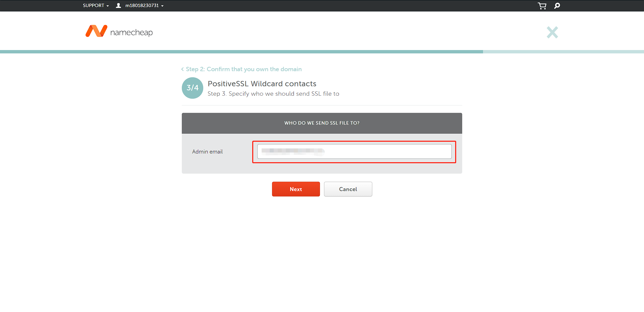Screen dimensions: 644x312
Task: Go to Namecheap home via logo
Action: [x=119, y=31]
